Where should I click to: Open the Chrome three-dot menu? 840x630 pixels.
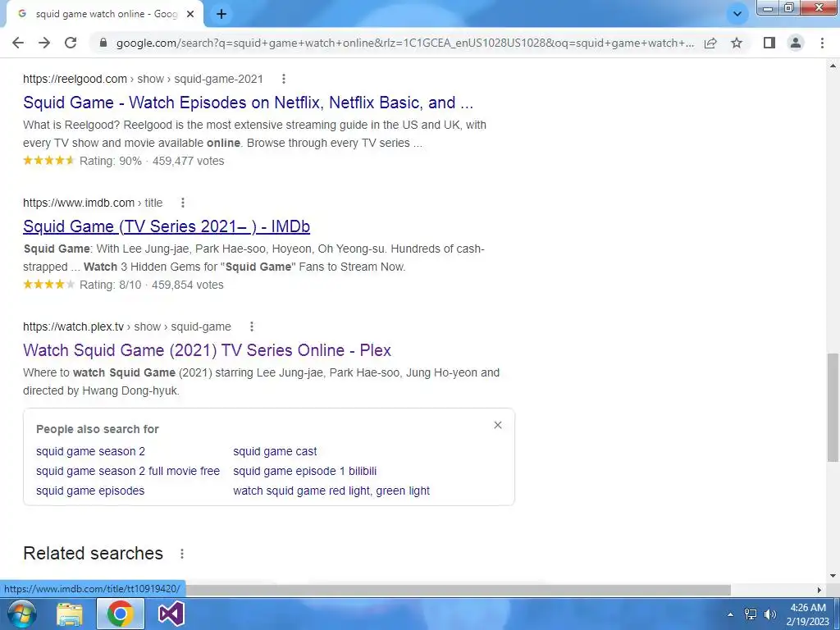coord(822,43)
